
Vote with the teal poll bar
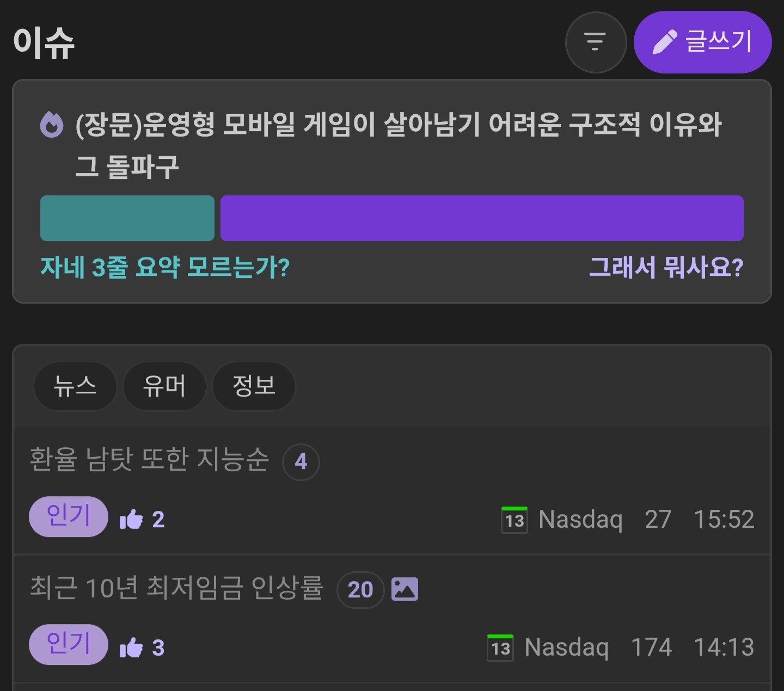127,218
